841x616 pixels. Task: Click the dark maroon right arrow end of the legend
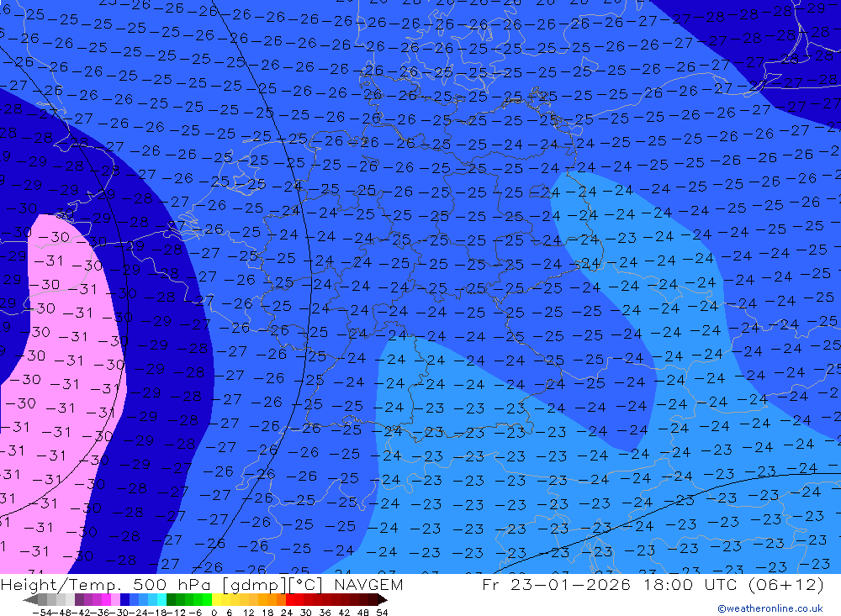pos(383,599)
